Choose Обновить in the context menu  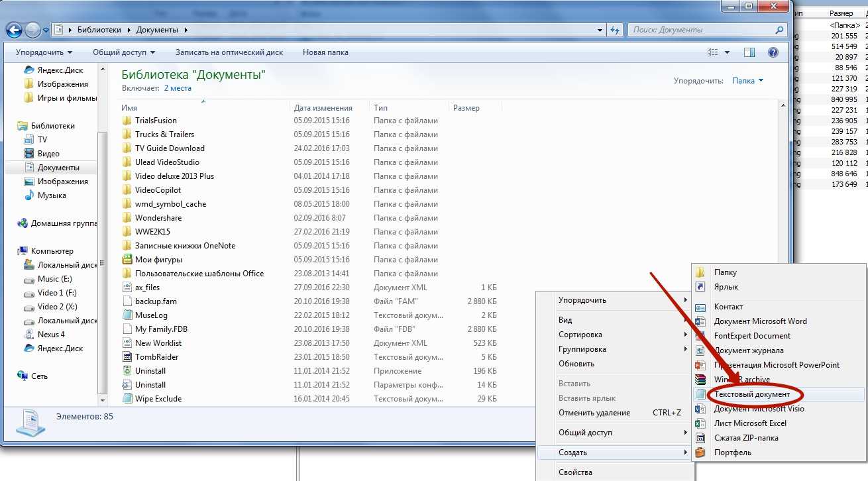(576, 364)
